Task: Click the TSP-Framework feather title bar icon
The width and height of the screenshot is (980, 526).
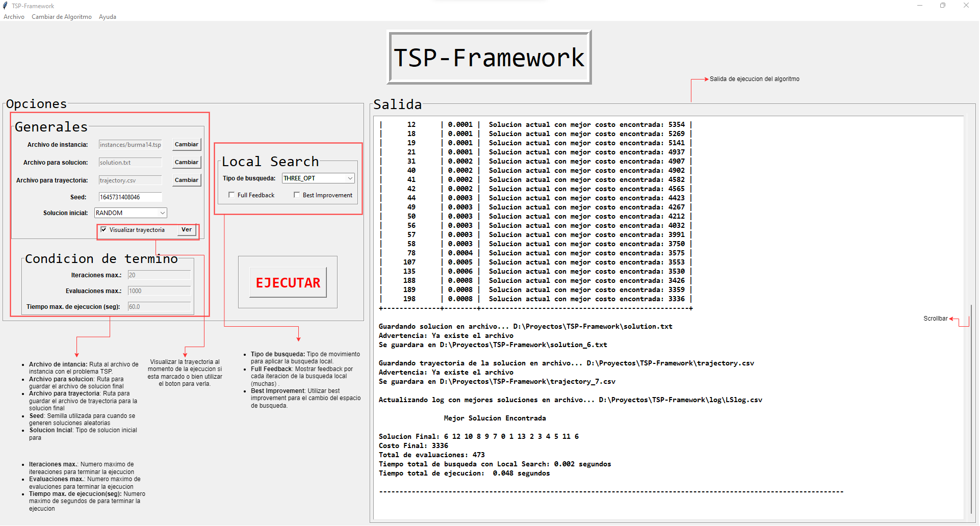Action: click(5, 6)
